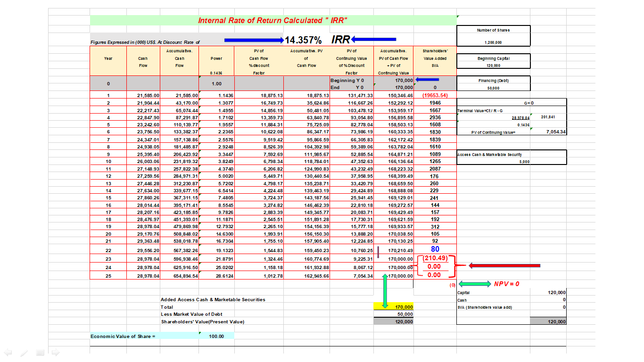The height and width of the screenshot is (362, 644).
Task: Select the 'Financing (Debt)' label
Action: 493,81
